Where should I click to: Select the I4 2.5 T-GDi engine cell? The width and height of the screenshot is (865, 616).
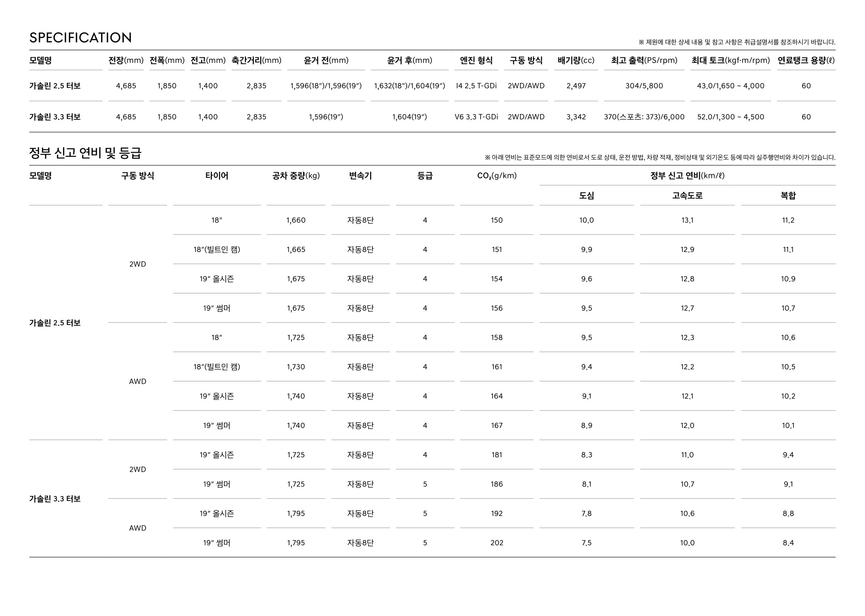[476, 86]
